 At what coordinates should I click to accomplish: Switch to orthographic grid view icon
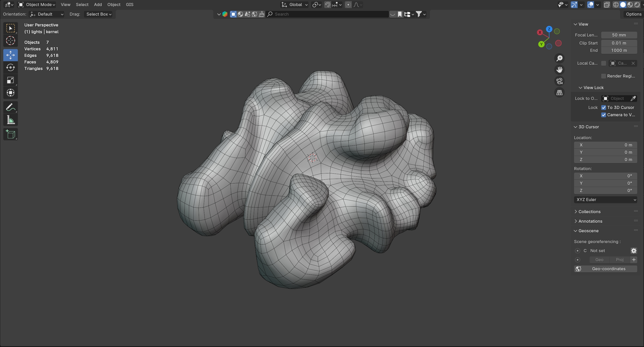click(x=559, y=93)
